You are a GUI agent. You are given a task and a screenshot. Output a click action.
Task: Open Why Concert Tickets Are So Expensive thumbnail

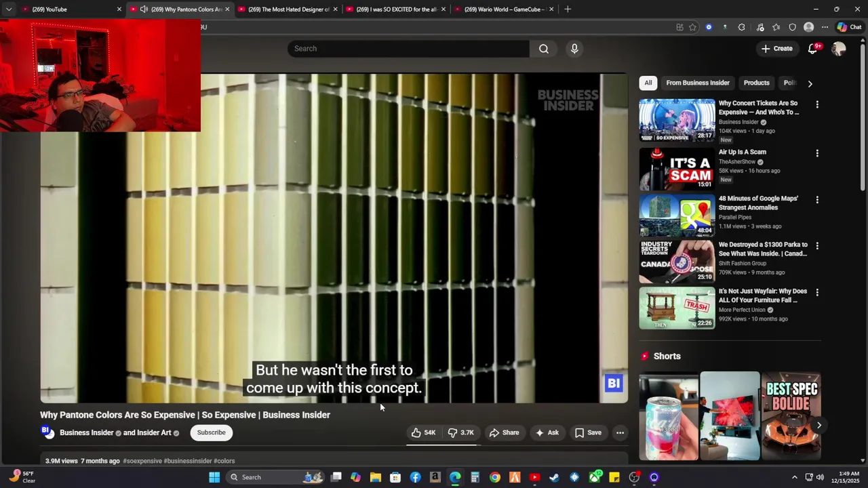point(677,120)
